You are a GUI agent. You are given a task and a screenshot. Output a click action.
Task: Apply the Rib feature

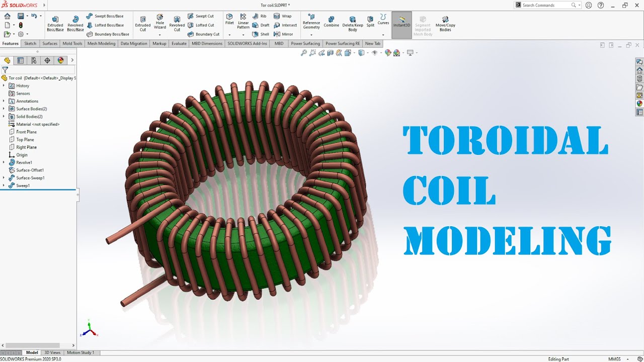point(260,16)
